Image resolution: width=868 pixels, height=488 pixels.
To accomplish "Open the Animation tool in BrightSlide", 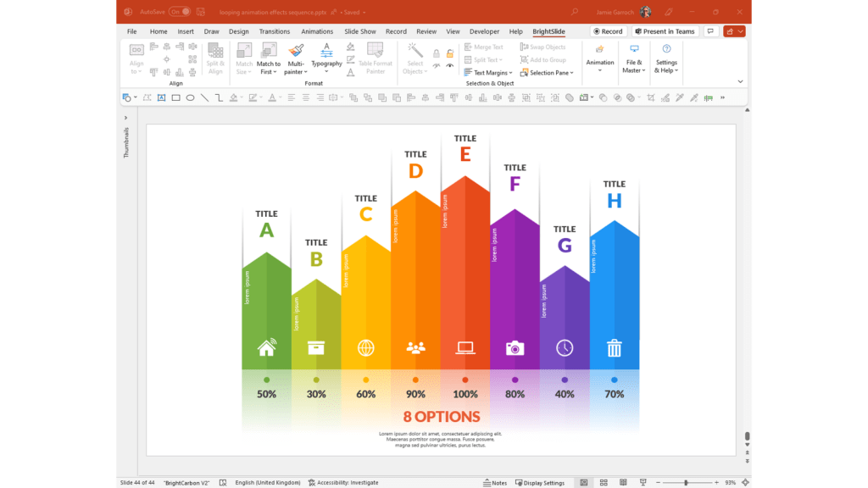I will [x=599, y=59].
